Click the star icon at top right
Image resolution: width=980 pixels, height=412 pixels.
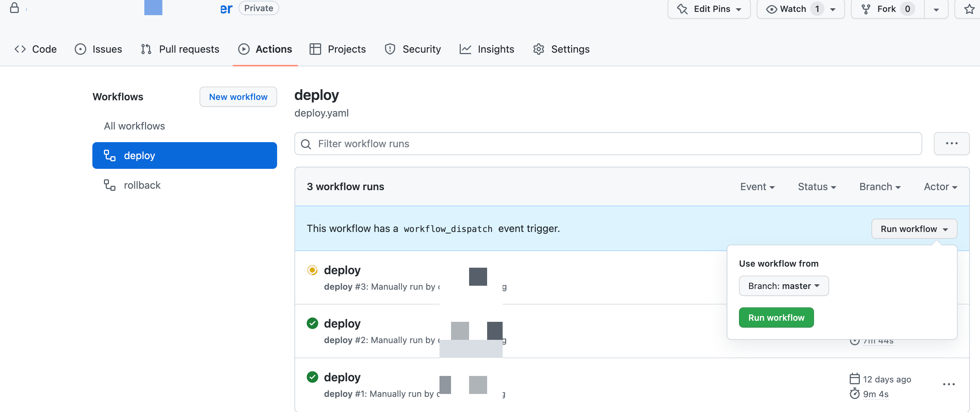[x=968, y=9]
